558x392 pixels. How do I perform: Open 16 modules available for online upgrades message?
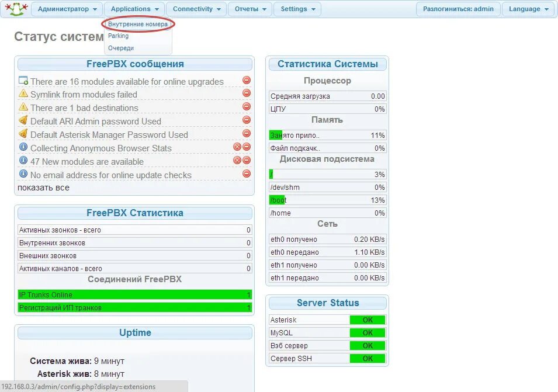click(127, 81)
